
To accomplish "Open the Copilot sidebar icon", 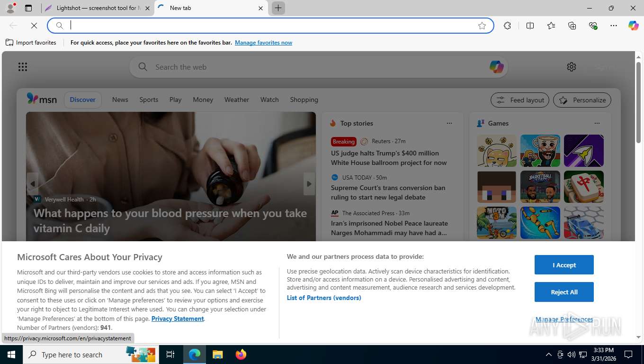I will coord(634,26).
